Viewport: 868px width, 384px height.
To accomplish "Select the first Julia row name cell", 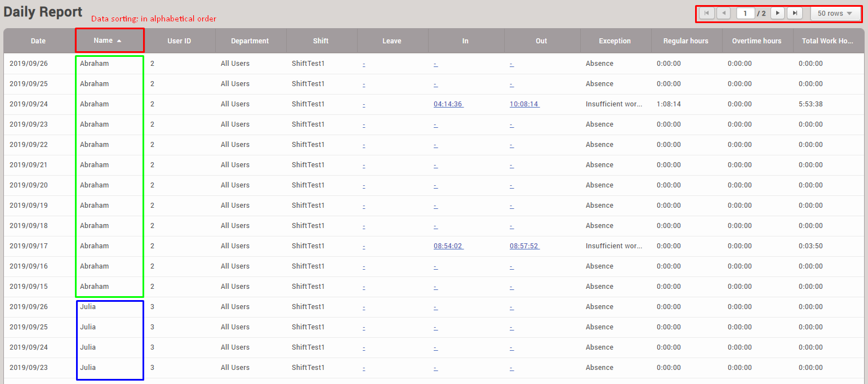I will (88, 307).
